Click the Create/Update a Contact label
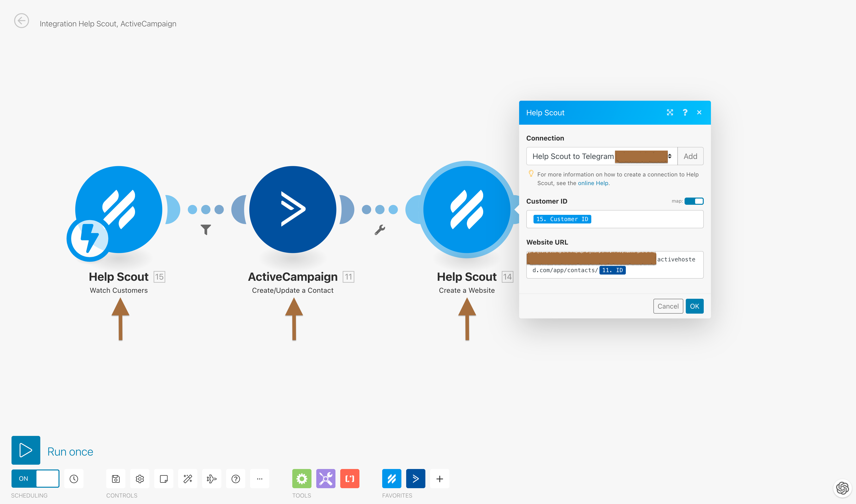 tap(293, 290)
